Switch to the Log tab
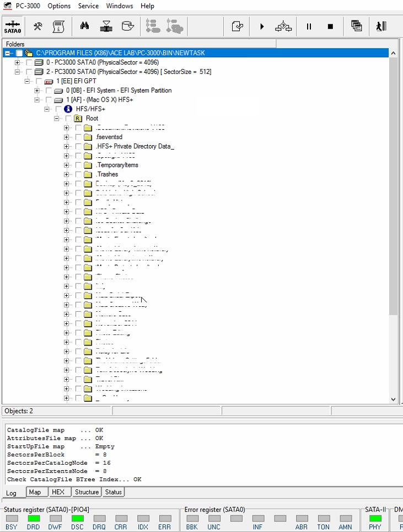 12,493
